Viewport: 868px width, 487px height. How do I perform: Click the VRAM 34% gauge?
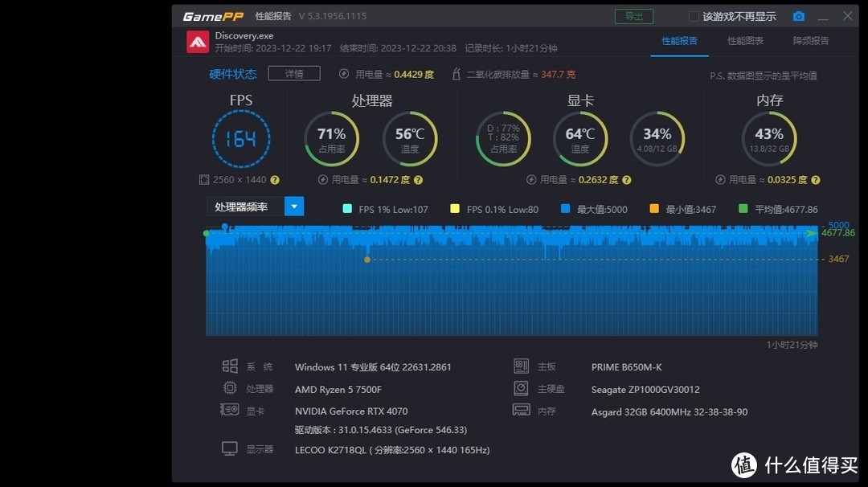657,139
